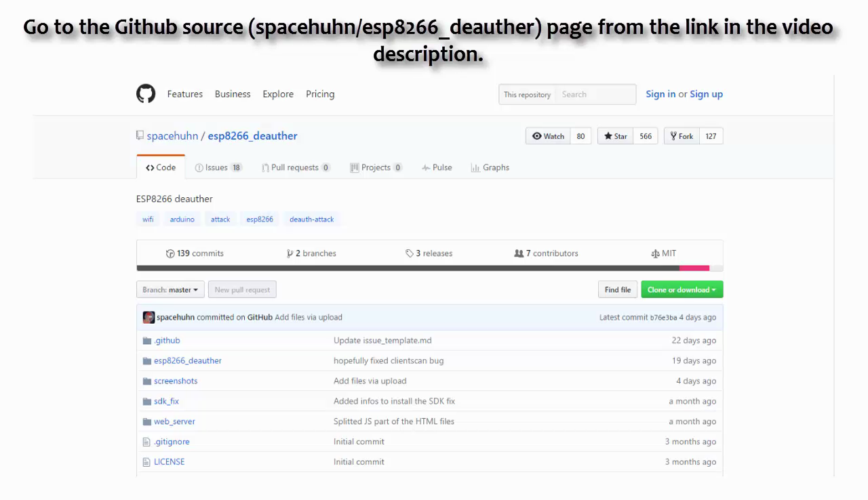Open the spacehuhn owner link
Image resolution: width=868 pixels, height=500 pixels.
point(172,136)
